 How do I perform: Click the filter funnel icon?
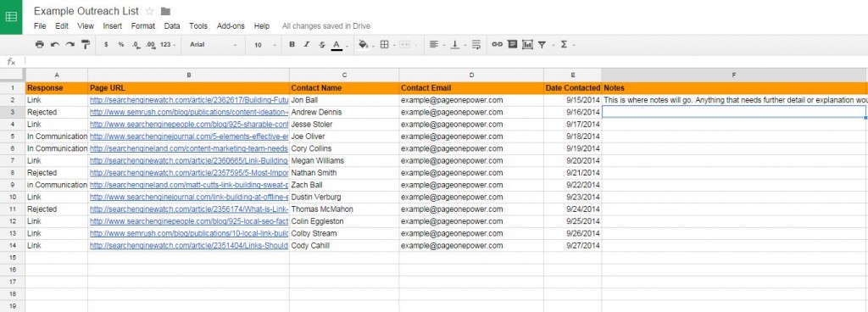click(542, 45)
